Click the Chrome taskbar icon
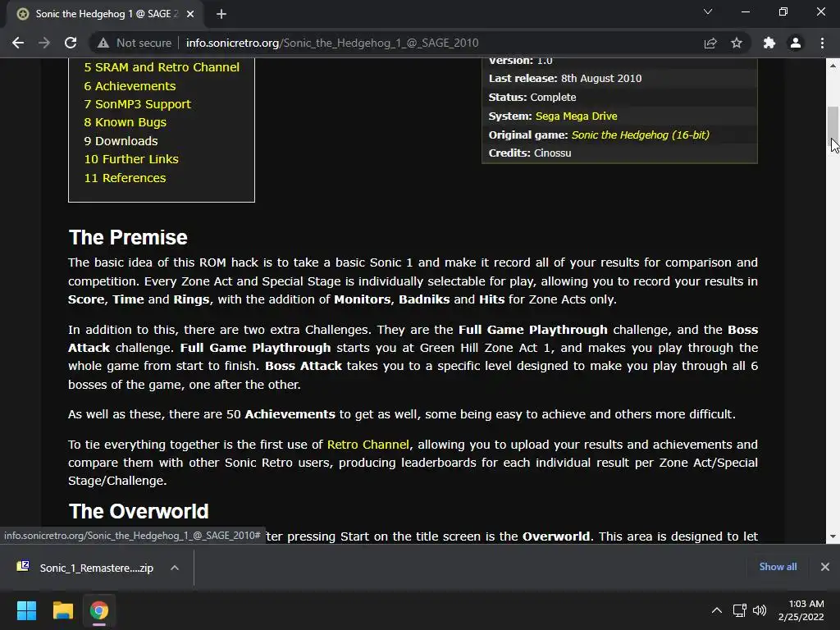Viewport: 840px width, 630px height. click(x=99, y=610)
